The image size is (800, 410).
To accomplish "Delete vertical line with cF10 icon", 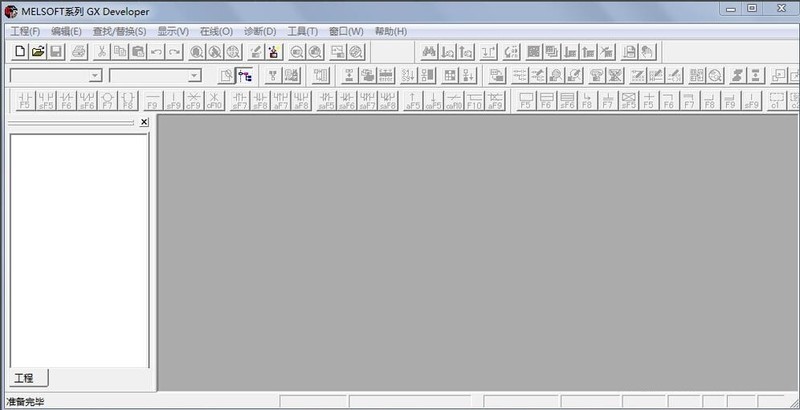I will pyautogui.click(x=214, y=100).
